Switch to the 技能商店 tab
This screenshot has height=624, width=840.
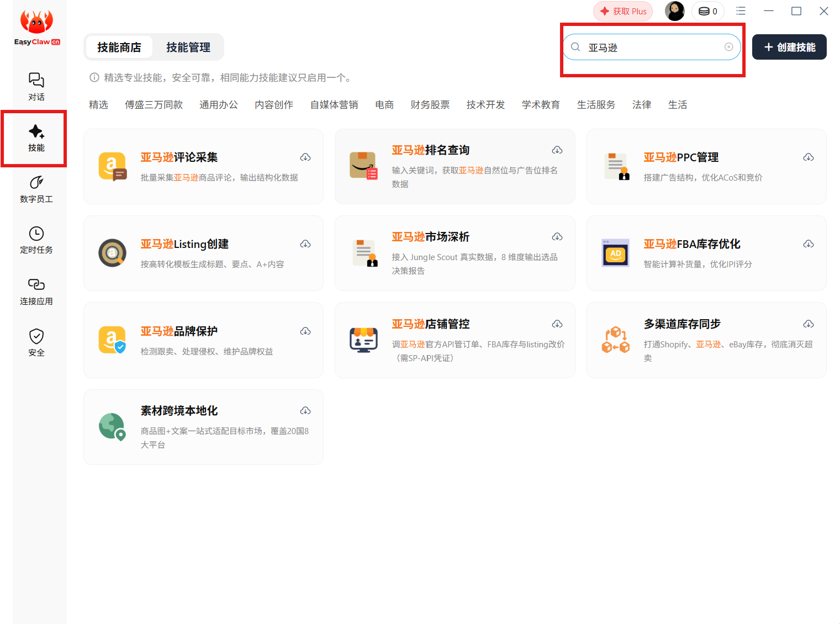click(x=119, y=47)
